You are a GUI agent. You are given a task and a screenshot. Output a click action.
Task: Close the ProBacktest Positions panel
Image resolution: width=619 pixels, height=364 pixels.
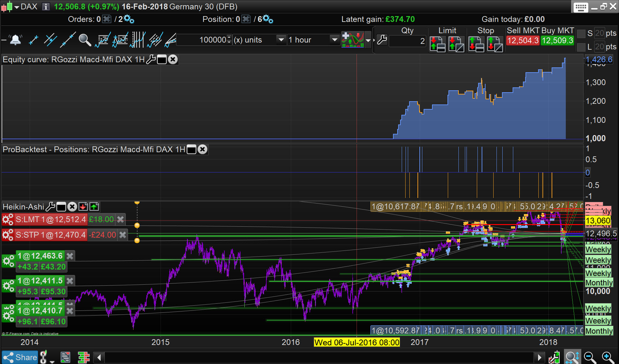(202, 150)
